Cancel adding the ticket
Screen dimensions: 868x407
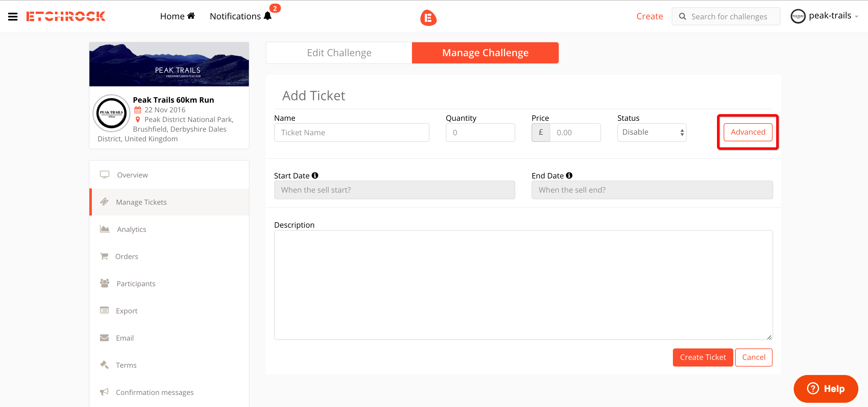point(754,357)
